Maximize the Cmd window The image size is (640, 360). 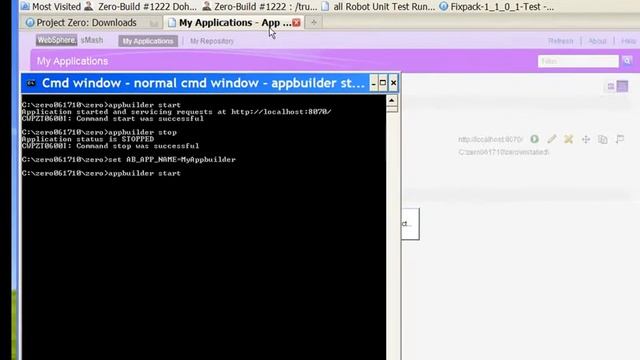[383, 83]
